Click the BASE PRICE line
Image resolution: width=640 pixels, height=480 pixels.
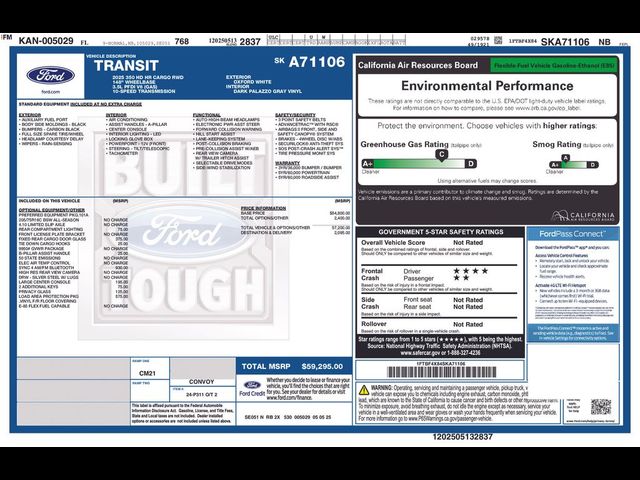(295, 213)
